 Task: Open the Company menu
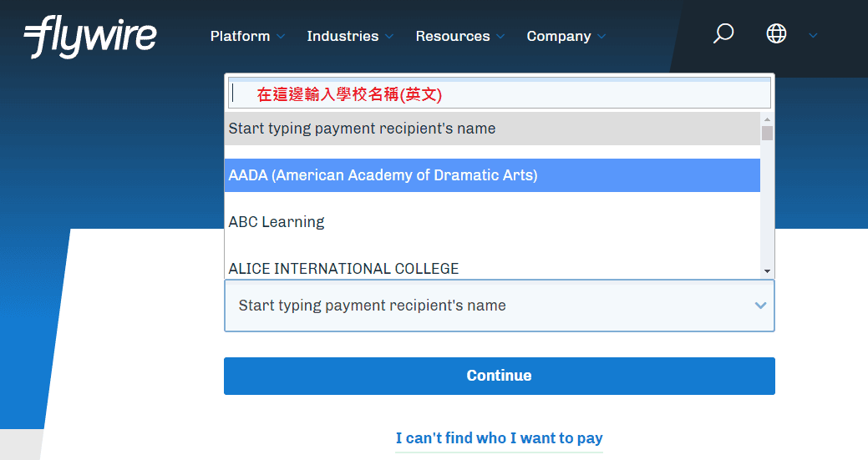(x=558, y=36)
